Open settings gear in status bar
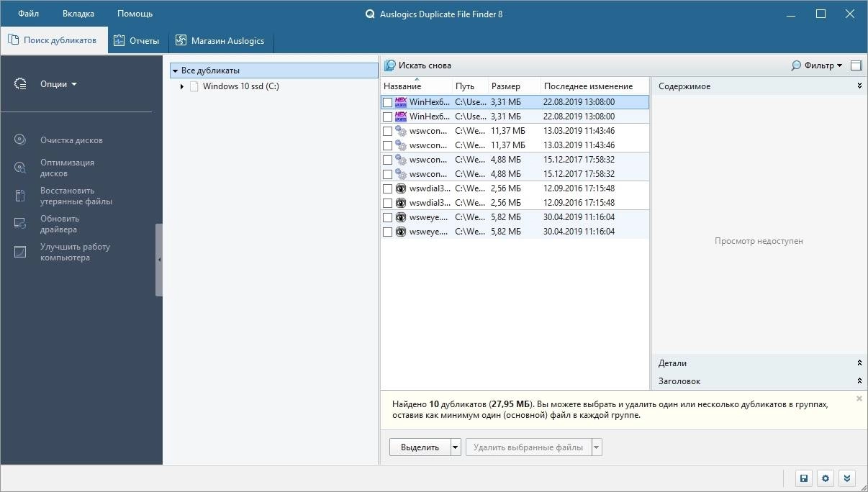 pos(826,478)
